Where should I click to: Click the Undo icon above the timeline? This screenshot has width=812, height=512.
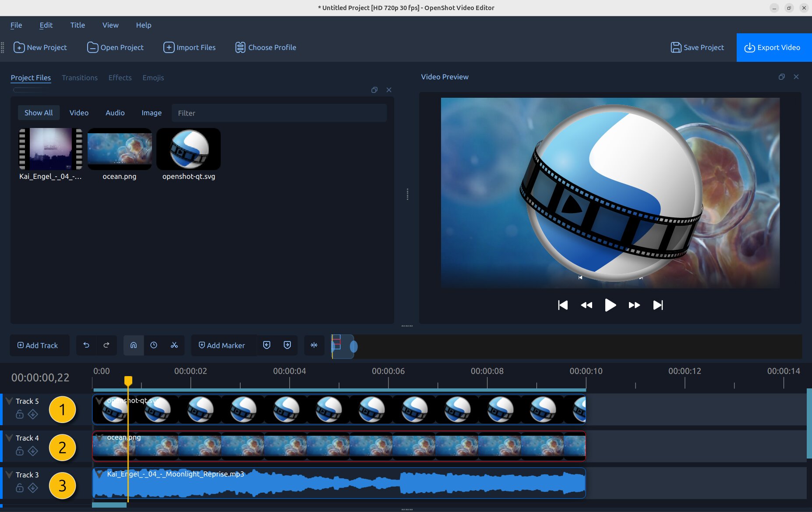[87, 345]
